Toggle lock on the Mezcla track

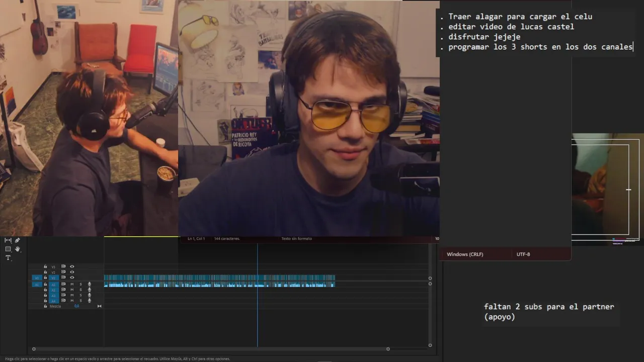click(x=45, y=306)
